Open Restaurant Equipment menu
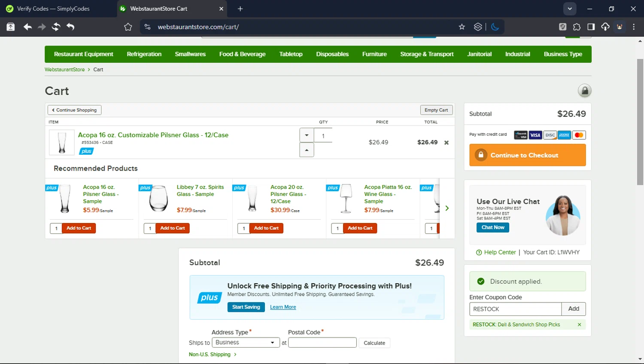The image size is (644, 364). [84, 54]
